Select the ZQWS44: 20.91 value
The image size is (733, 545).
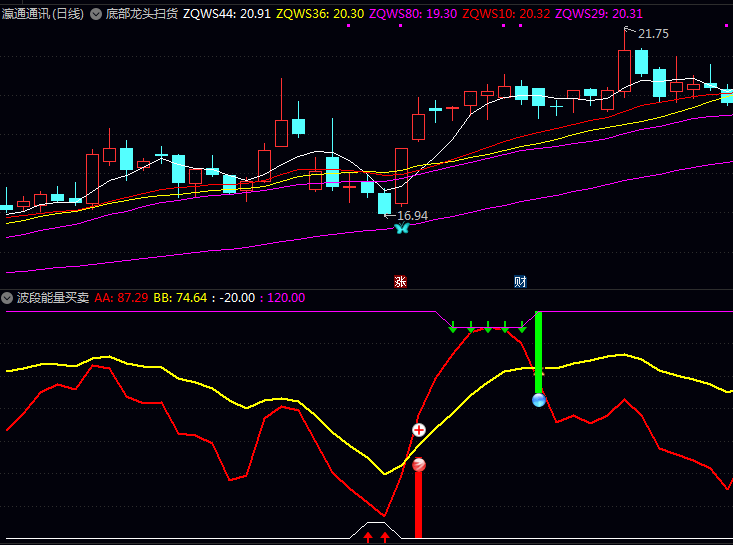pos(227,14)
